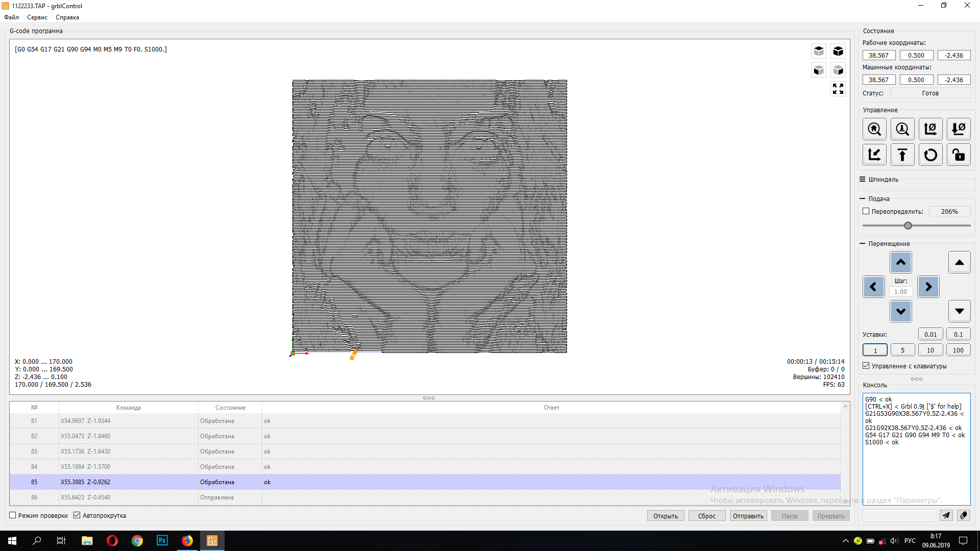Image resolution: width=980 pixels, height=551 pixels.
Task: Toggle the Режим проверки checkbox
Action: point(13,515)
